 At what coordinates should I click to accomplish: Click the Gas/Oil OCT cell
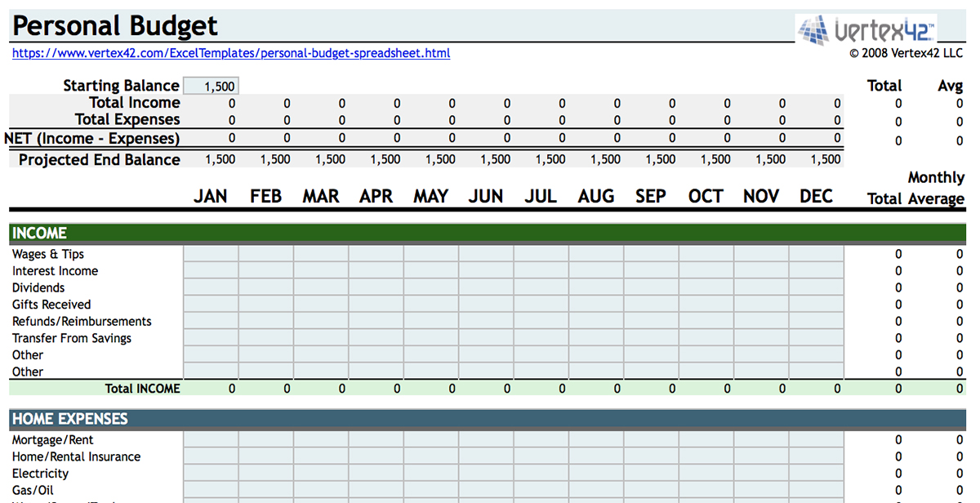706,491
